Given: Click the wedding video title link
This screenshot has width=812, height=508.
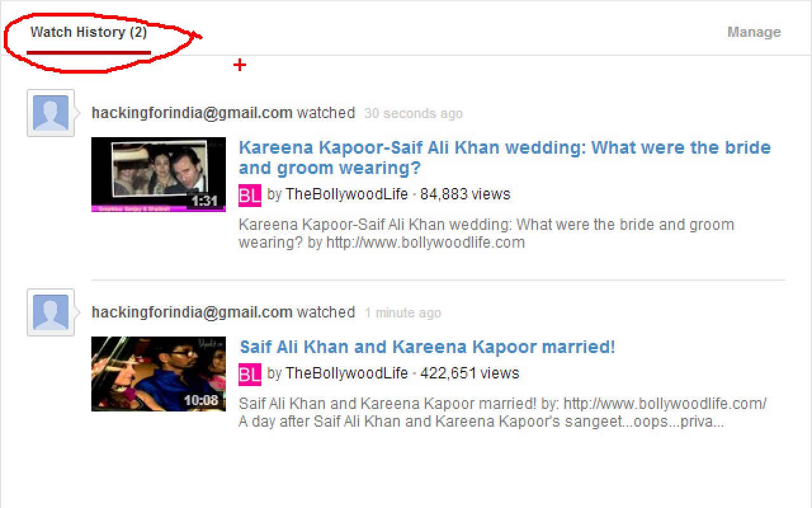Looking at the screenshot, I should pyautogui.click(x=504, y=157).
